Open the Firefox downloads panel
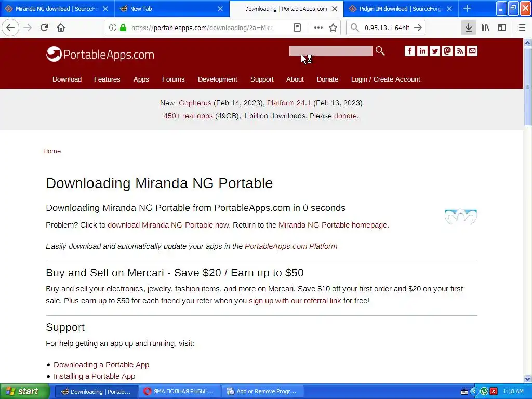The width and height of the screenshot is (532, 399). [x=469, y=28]
